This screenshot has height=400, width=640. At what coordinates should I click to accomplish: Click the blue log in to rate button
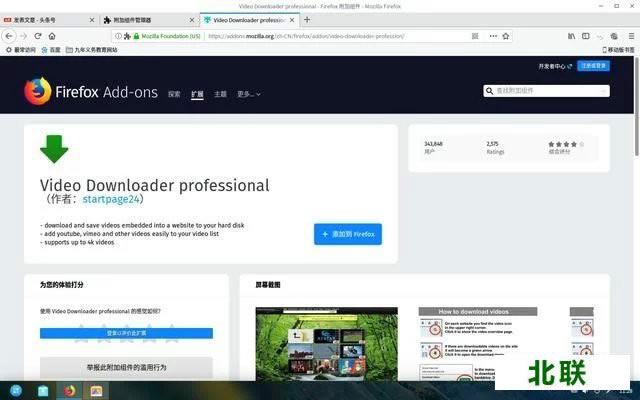[x=126, y=333]
